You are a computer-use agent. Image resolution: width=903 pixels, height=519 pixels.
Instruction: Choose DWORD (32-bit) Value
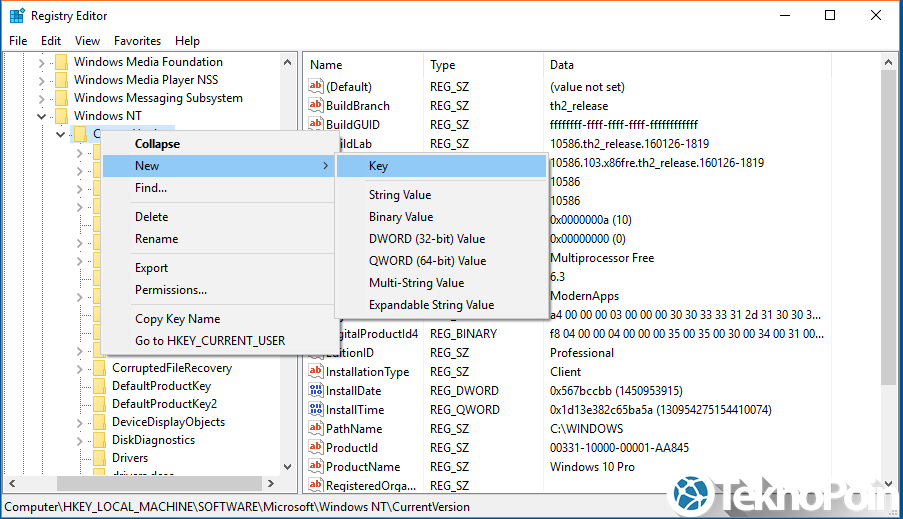tap(441, 238)
